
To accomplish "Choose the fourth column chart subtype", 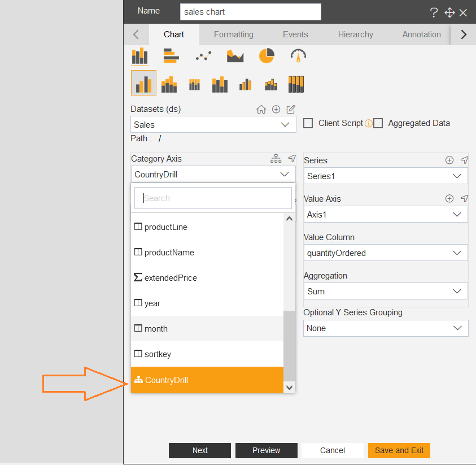I will pos(220,84).
